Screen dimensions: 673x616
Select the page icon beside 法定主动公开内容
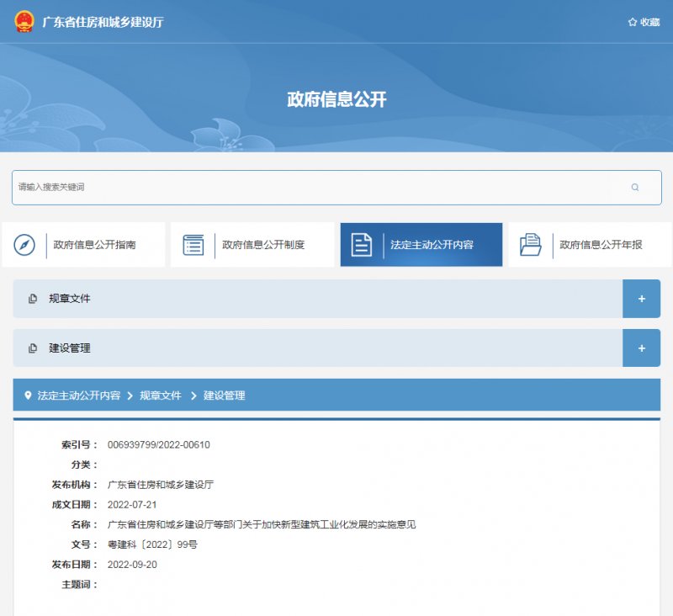coord(362,244)
